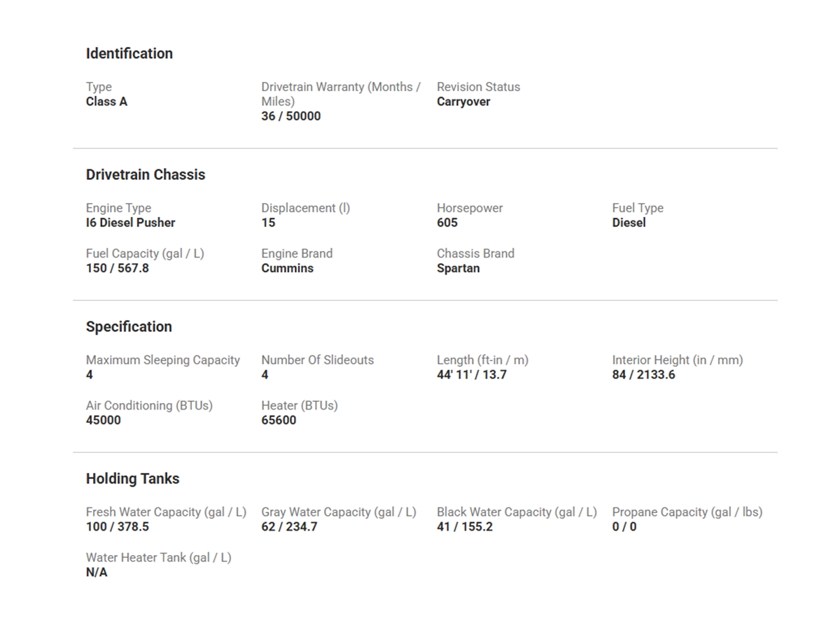Viewport: 840px width, 630px height.
Task: Click the Identification section heading
Action: [x=129, y=54]
